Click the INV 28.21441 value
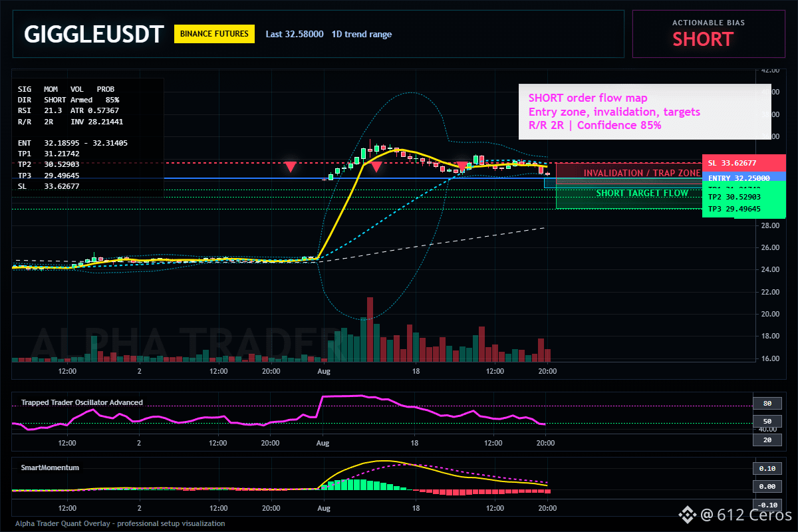 click(96, 122)
